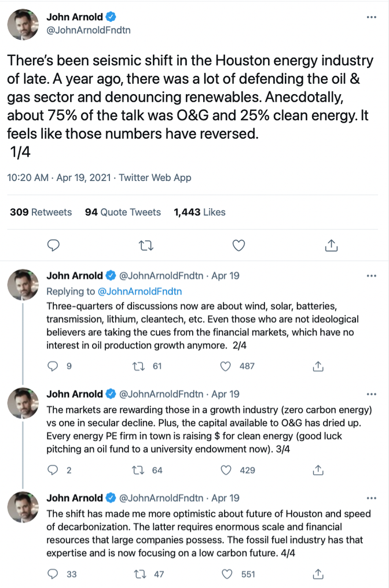Reply to the main tweet
The image size is (389, 588).
click(x=53, y=245)
